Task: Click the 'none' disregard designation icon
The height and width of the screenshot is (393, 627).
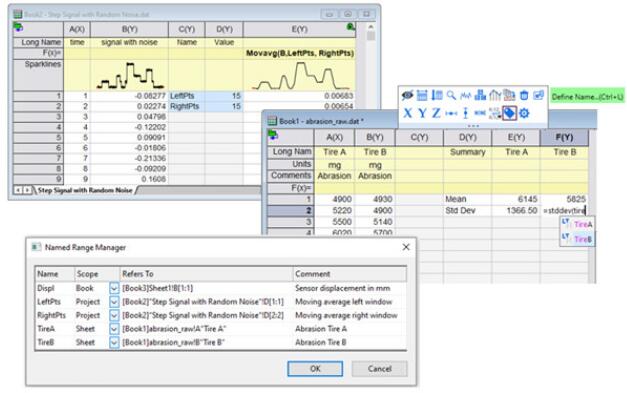Action: click(480, 113)
